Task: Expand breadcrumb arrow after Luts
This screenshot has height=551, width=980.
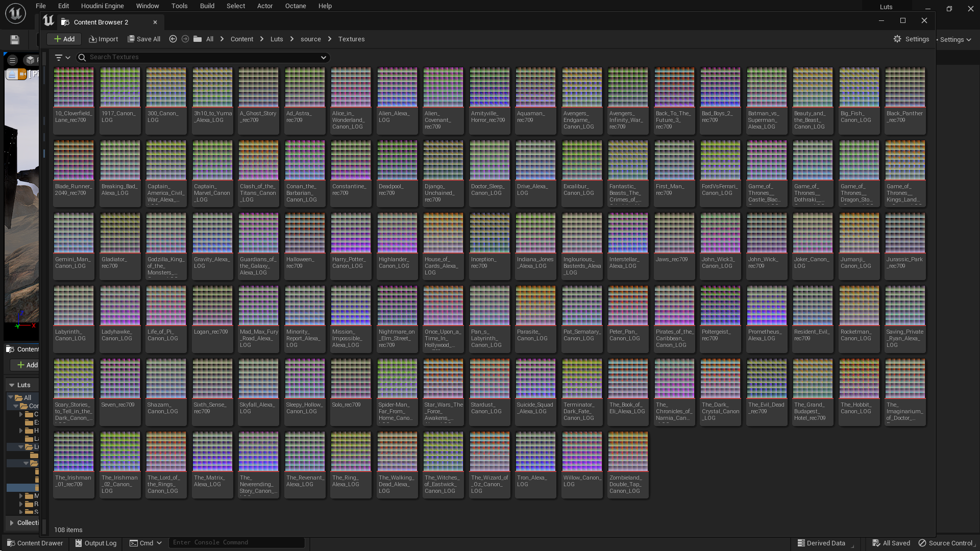Action: coord(292,39)
